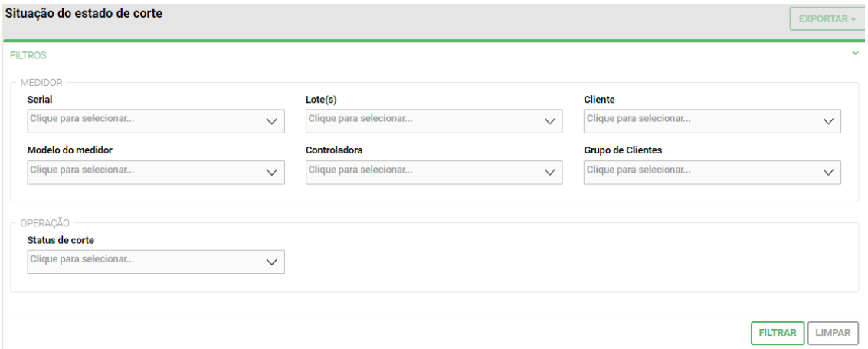Expand Grupo de Clientes dropdown arrow
The width and height of the screenshot is (868, 349).
[x=828, y=173]
